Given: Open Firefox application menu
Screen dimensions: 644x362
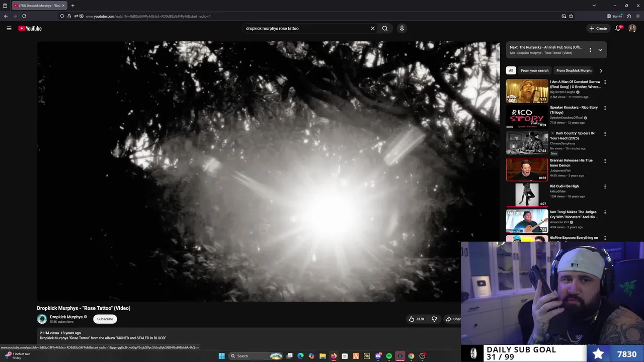Looking at the screenshot, I should coord(638,16).
